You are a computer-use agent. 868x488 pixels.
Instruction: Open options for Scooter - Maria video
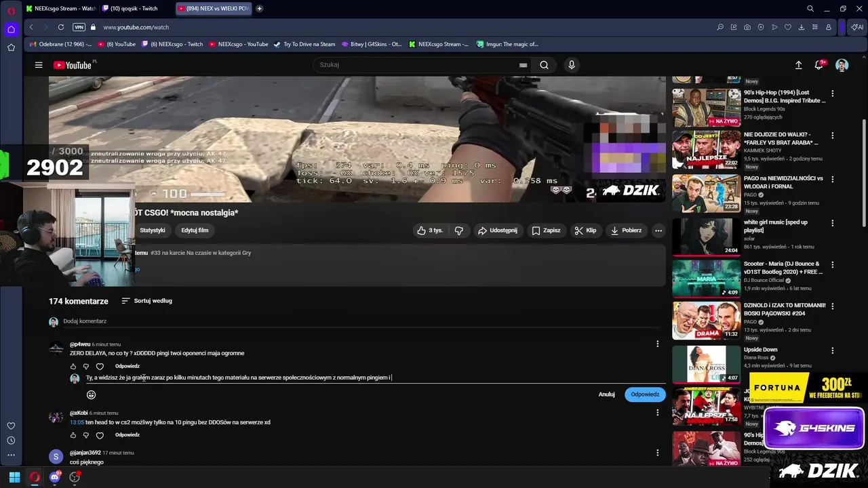(833, 265)
